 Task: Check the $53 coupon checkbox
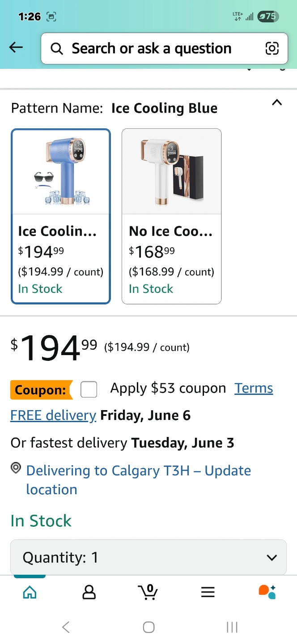point(89,389)
